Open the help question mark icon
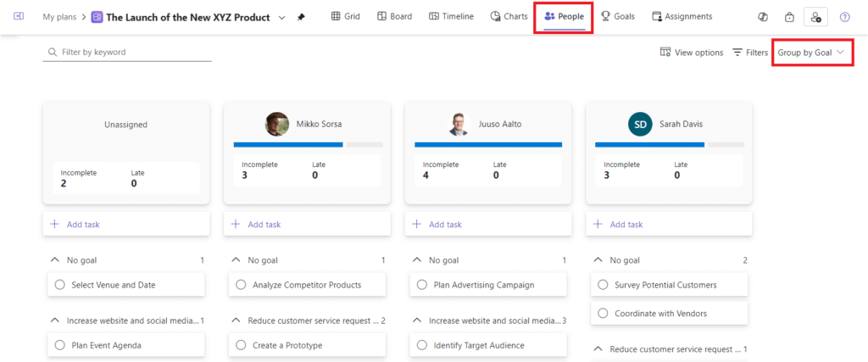The height and width of the screenshot is (362, 868). pos(845,17)
